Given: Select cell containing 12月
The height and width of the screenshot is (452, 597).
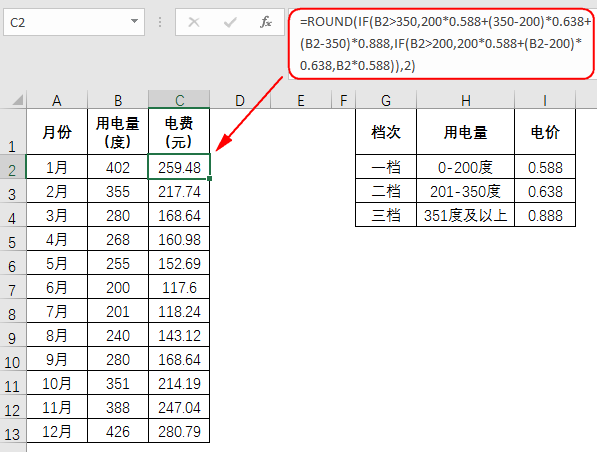Looking at the screenshot, I should point(57,431).
